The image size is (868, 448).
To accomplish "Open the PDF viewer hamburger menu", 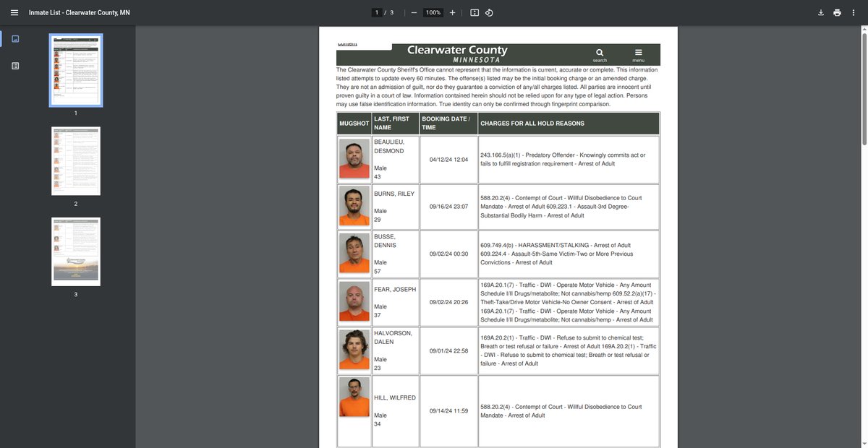I will point(14,13).
